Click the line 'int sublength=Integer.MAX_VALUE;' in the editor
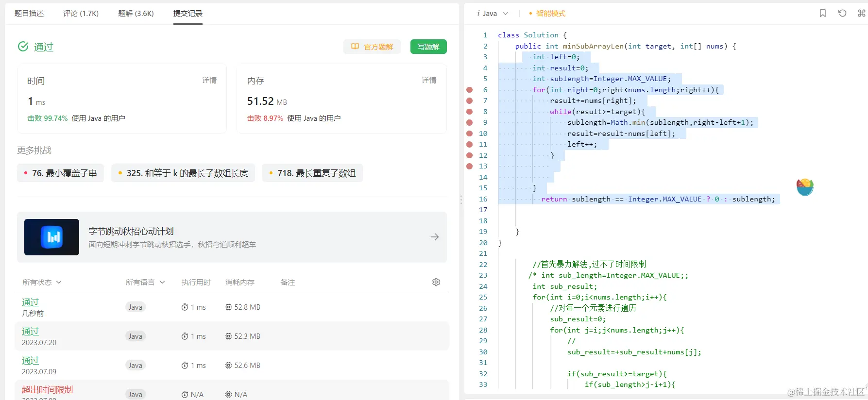 601,79
